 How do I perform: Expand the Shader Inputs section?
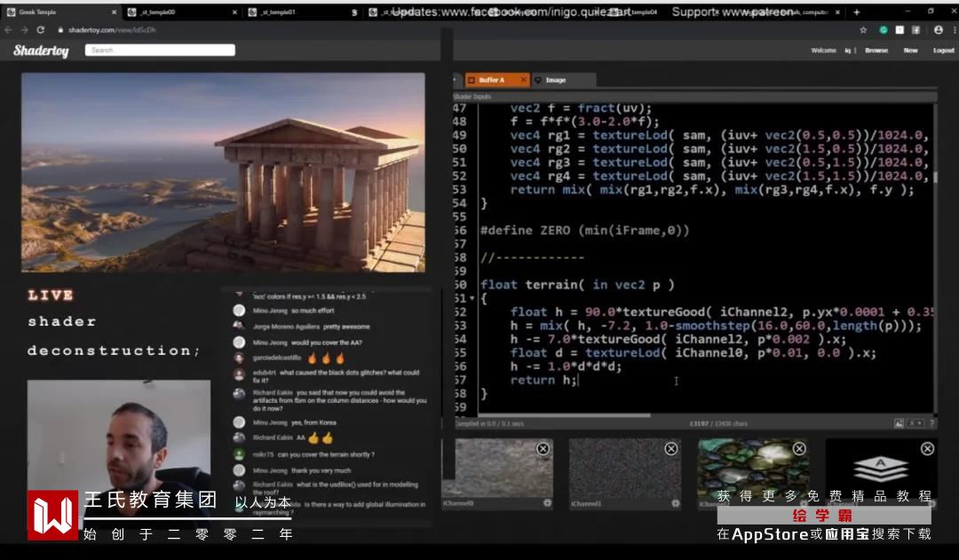click(x=694, y=96)
